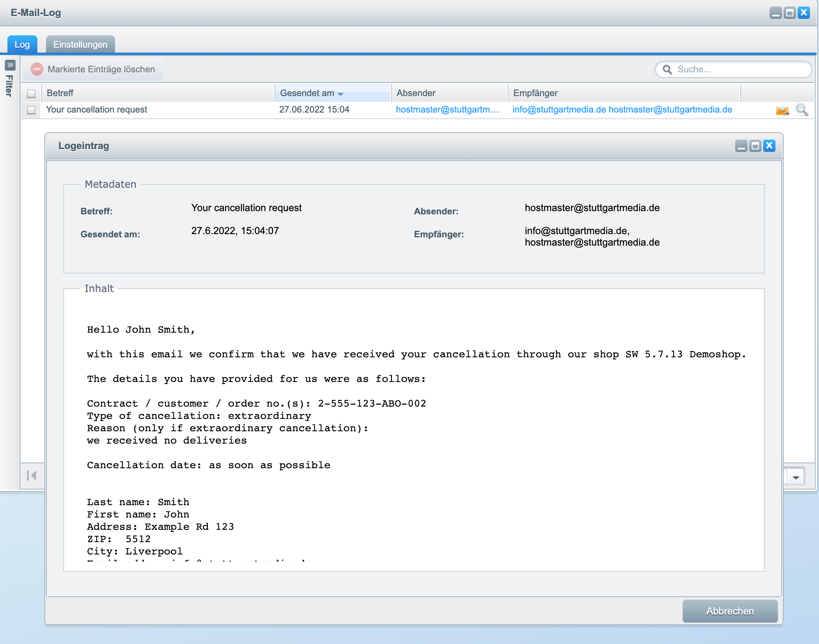Maximize the Logeintrag window
819x644 pixels.
click(x=755, y=146)
